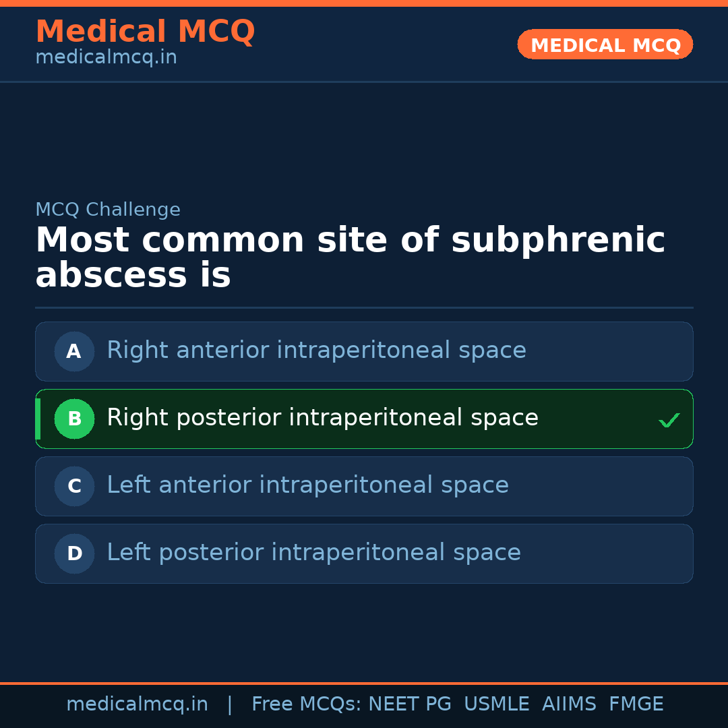This screenshot has width=728, height=728.
Task: Click the green checkmark on option B
Action: click(669, 420)
